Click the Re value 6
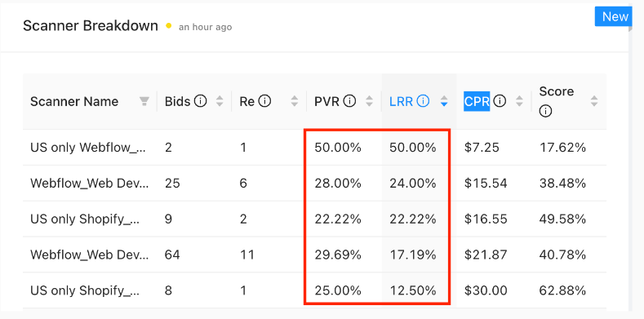 click(x=243, y=183)
